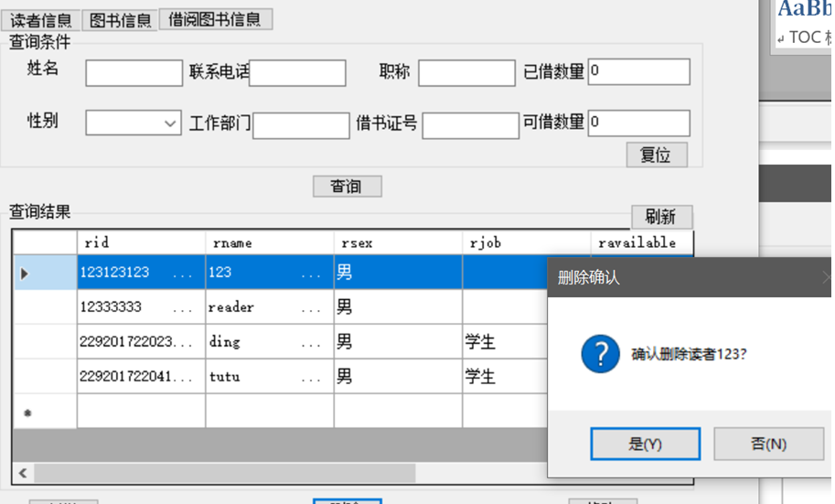Select cell with rid 12333333

coord(141,306)
